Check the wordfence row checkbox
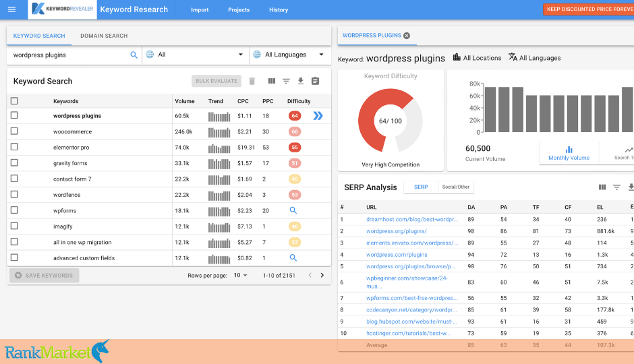634x364 pixels. pyautogui.click(x=14, y=194)
